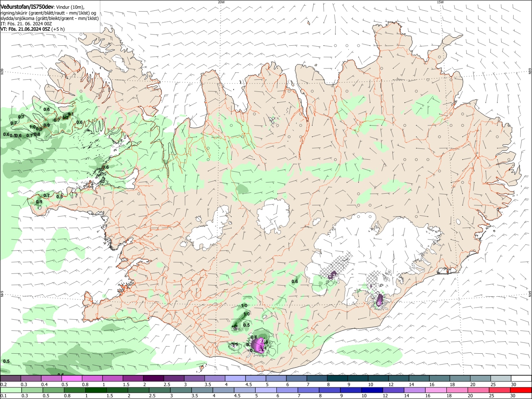Pick lower-row darkest green swatch between 1 and 1.5
Viewport: 532px width, 399px height.
point(96,390)
